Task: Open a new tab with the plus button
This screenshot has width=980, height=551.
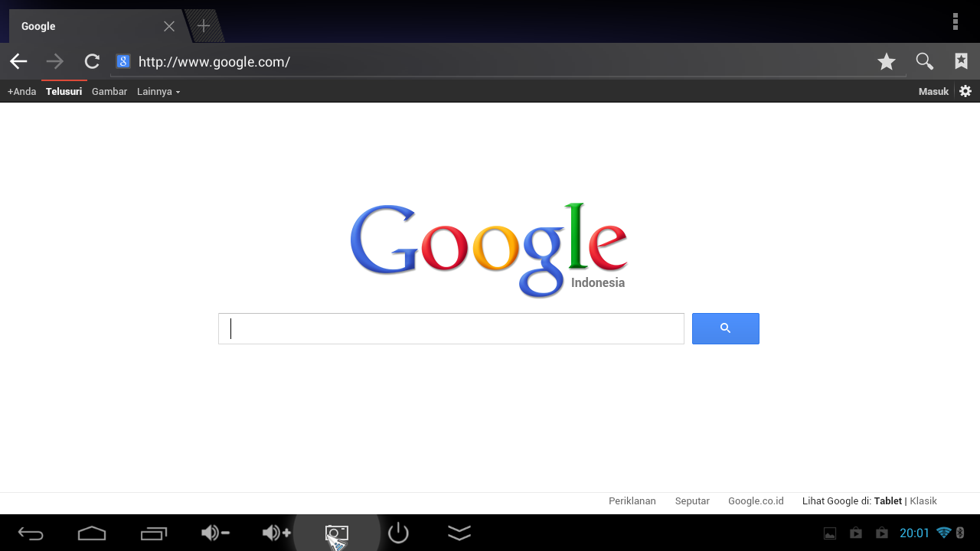Action: point(203,26)
